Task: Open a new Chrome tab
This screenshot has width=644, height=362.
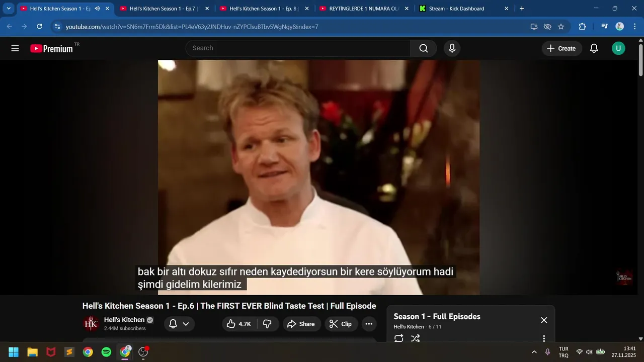Action: (x=522, y=9)
